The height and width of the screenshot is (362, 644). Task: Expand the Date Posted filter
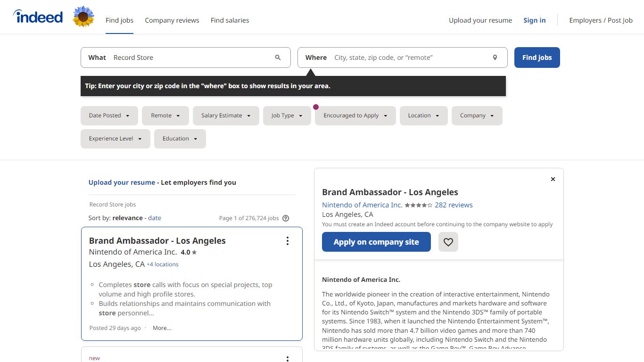tap(109, 115)
